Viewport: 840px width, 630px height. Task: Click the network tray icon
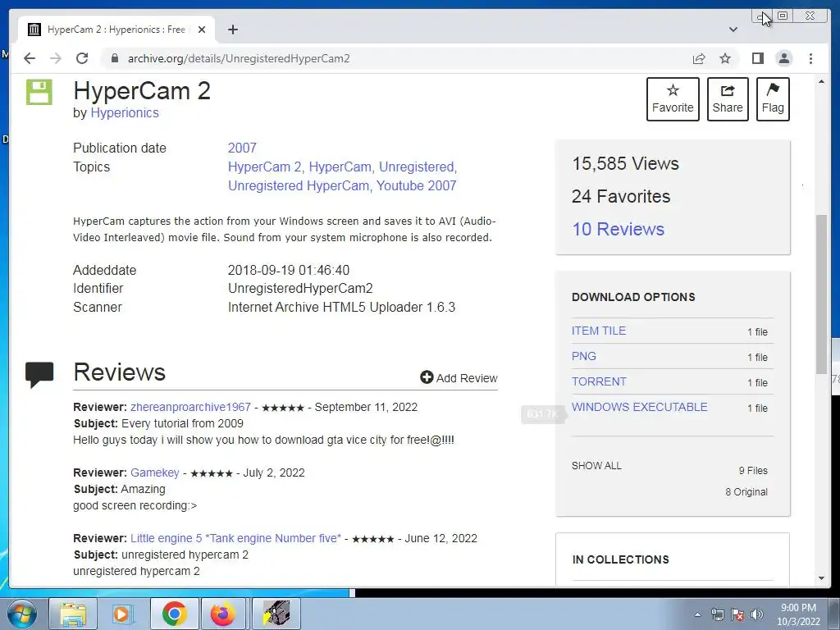[x=717, y=614]
